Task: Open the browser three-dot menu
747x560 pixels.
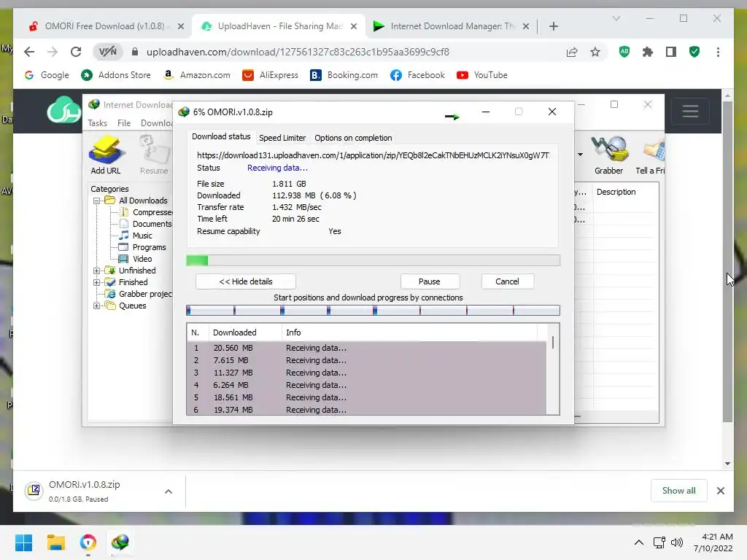Action: coord(718,52)
